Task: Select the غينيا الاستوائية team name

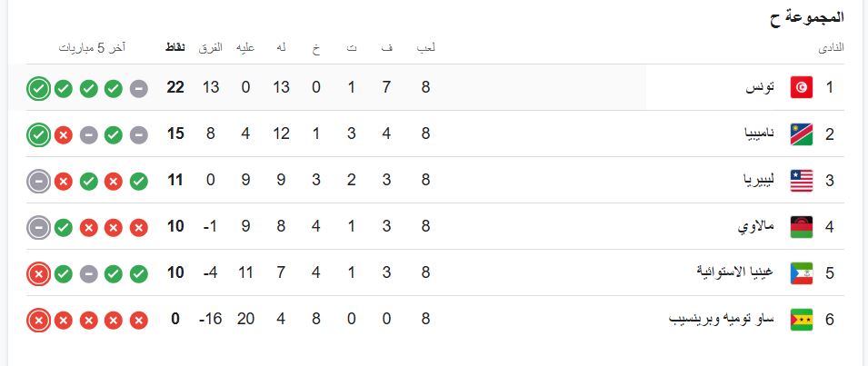Action: pos(734,272)
